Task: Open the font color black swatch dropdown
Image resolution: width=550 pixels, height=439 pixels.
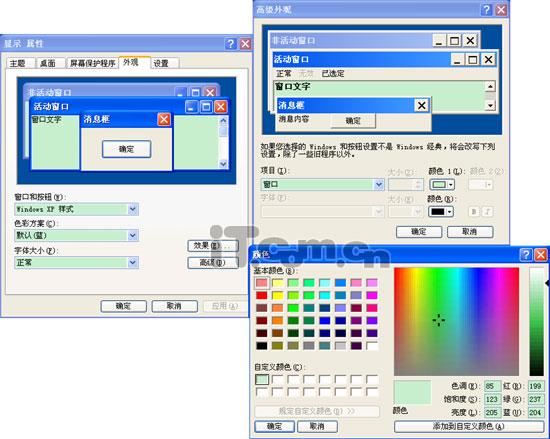Action: point(441,211)
